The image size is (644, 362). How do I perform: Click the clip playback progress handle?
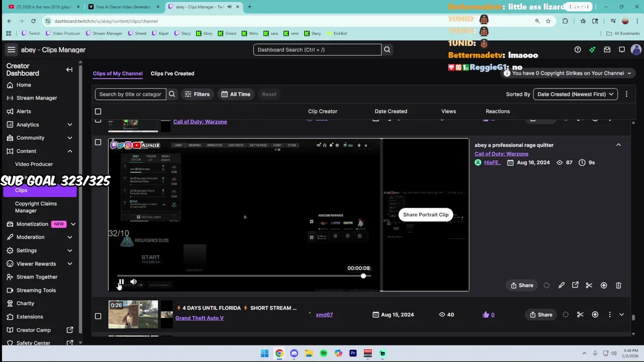pos(363,276)
